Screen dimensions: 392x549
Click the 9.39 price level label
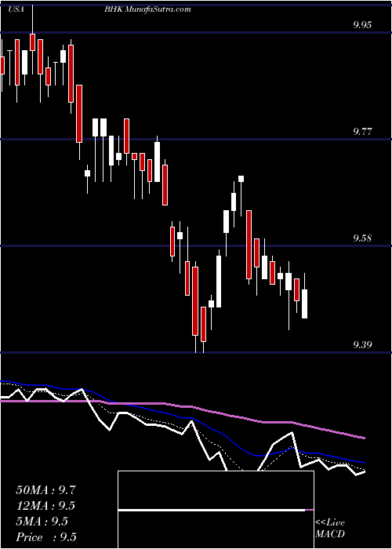point(362,345)
